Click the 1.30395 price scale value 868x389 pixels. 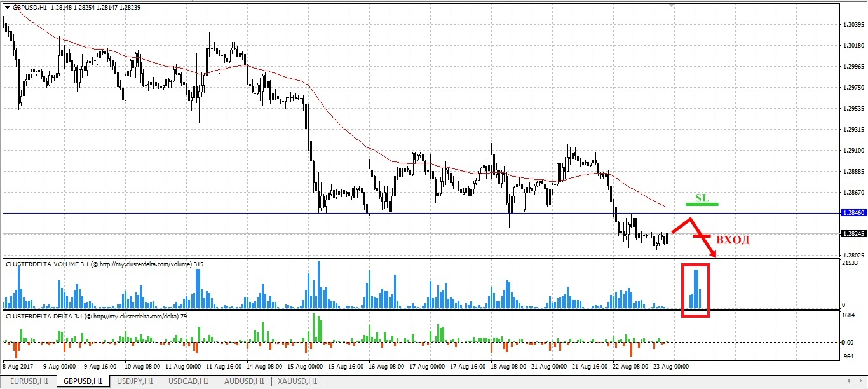[853, 25]
